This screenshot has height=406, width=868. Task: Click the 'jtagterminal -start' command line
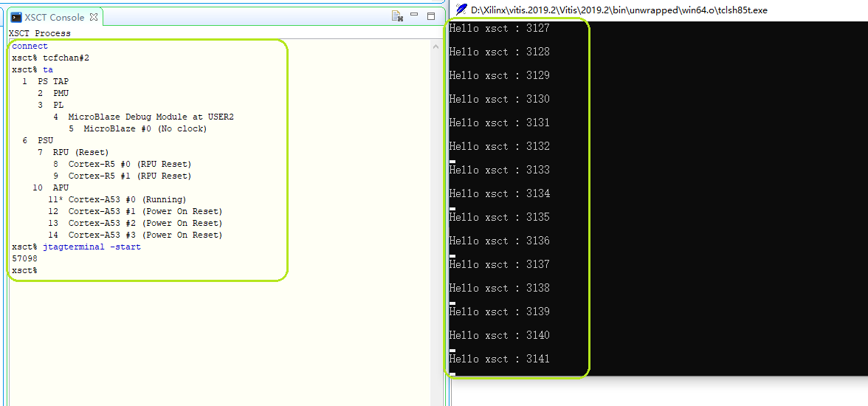(77, 247)
